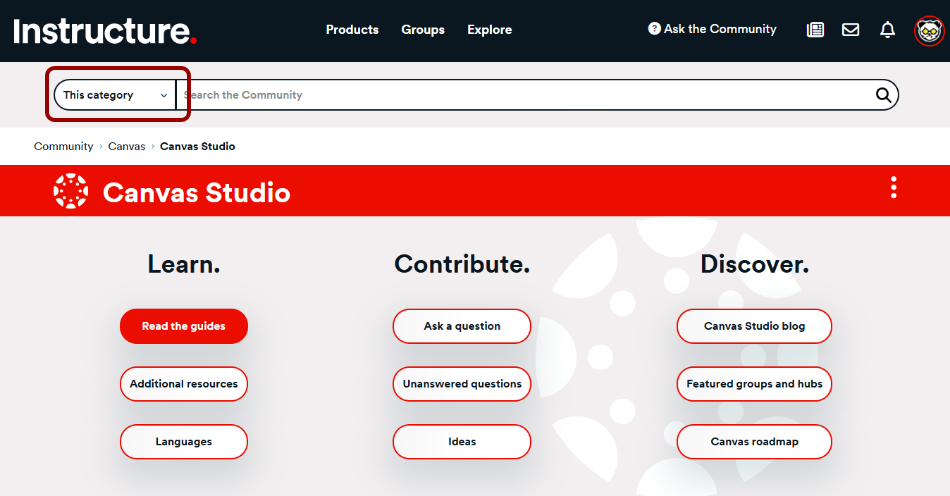This screenshot has width=950, height=496.
Task: Click the magnifying glass search icon
Action: pos(883,95)
